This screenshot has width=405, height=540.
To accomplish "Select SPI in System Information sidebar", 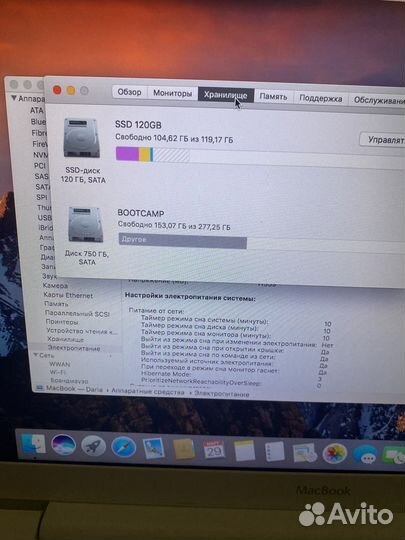I will (x=42, y=197).
